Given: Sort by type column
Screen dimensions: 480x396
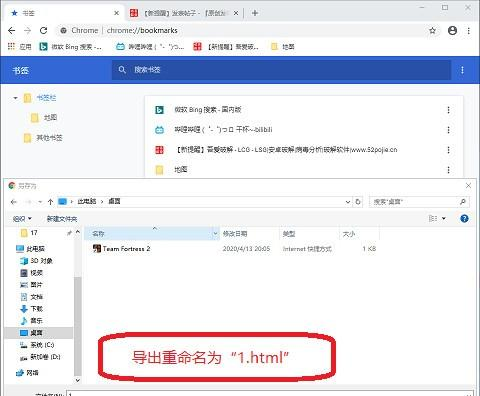Looking at the screenshot, I should 309,234.
